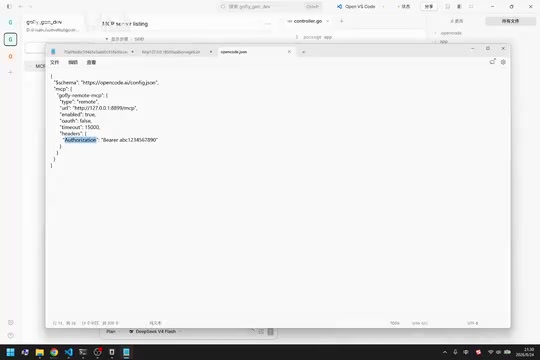Click the 100% zoom level in status bar
Image resolution: width=540 pixels, height=360 pixels.
pyautogui.click(x=395, y=323)
